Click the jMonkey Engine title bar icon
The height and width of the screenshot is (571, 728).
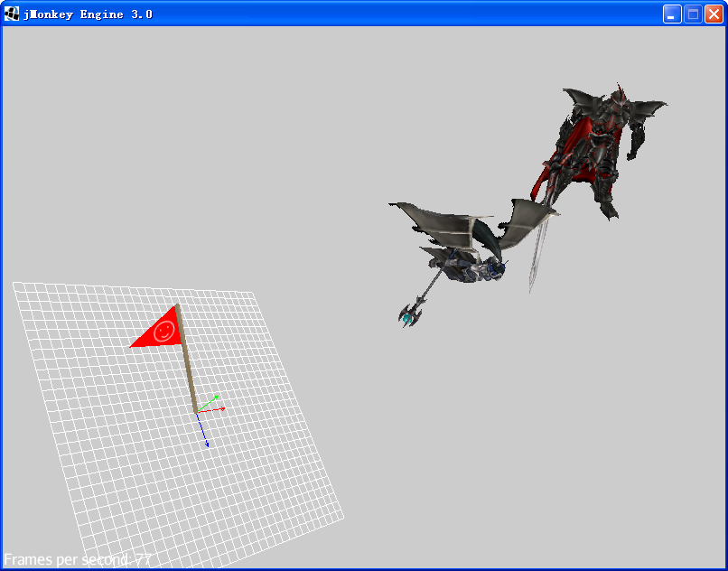click(12, 14)
